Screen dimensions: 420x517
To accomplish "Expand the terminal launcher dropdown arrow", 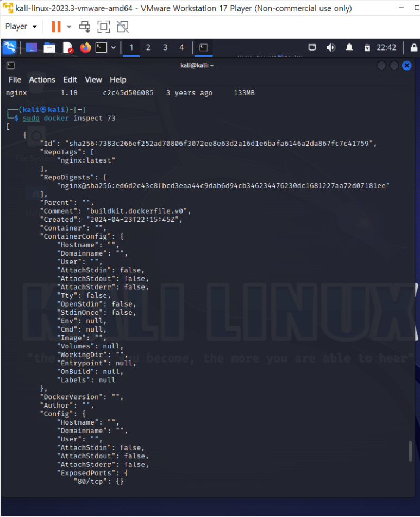I will click(x=114, y=47).
